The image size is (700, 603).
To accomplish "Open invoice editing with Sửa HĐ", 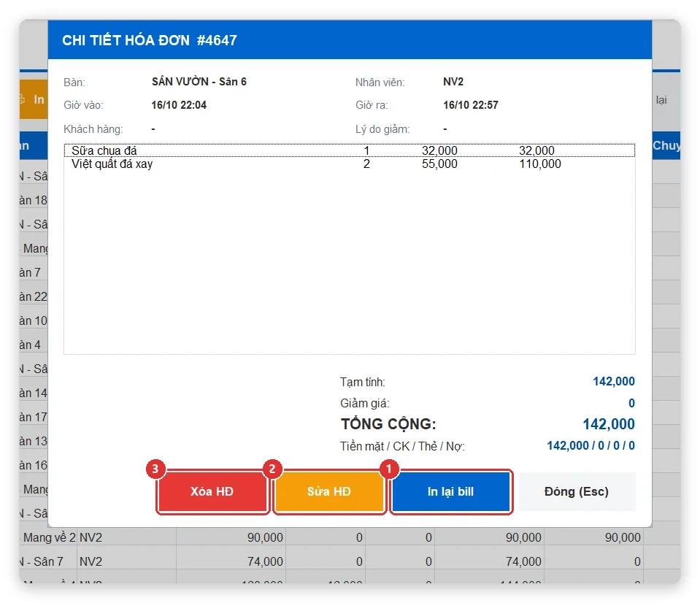I will point(329,491).
